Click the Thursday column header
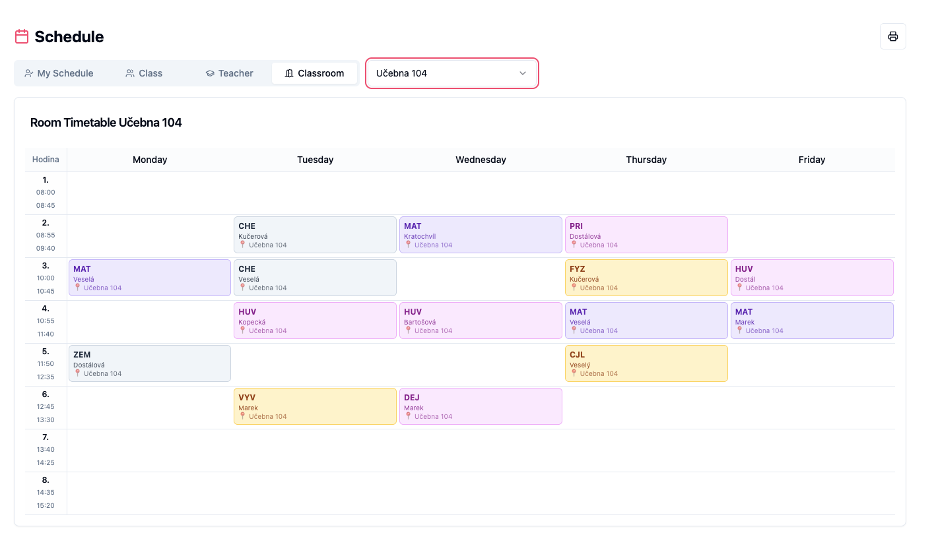934x560 pixels. 646,160
